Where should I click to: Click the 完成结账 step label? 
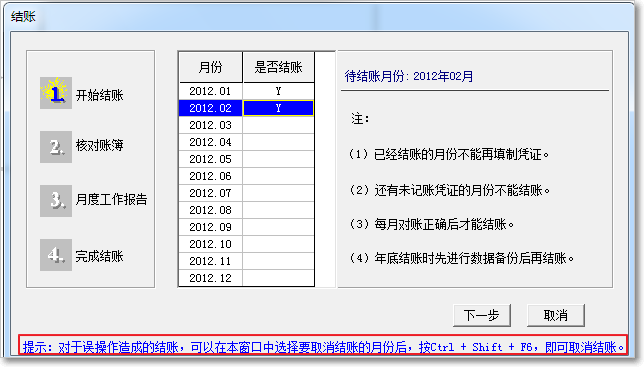(x=99, y=256)
